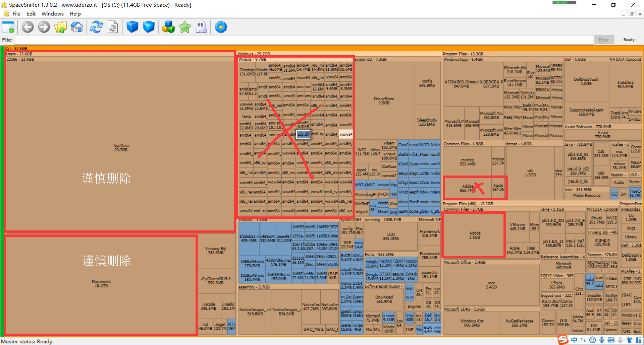Open the Windows menu
Viewport: 644px width, 345px height.
click(52, 14)
